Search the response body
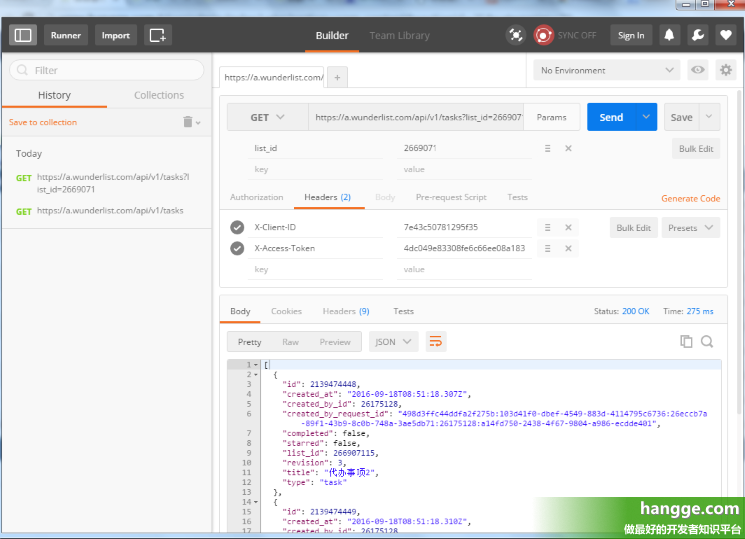The height and width of the screenshot is (539, 745). coord(707,341)
